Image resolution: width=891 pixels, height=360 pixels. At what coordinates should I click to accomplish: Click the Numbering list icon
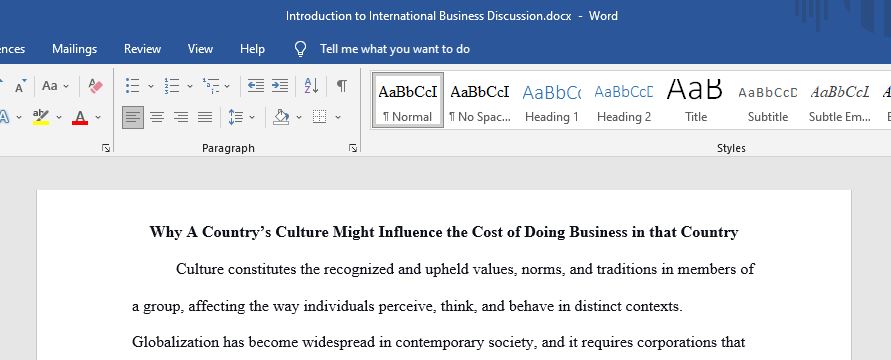(x=172, y=86)
